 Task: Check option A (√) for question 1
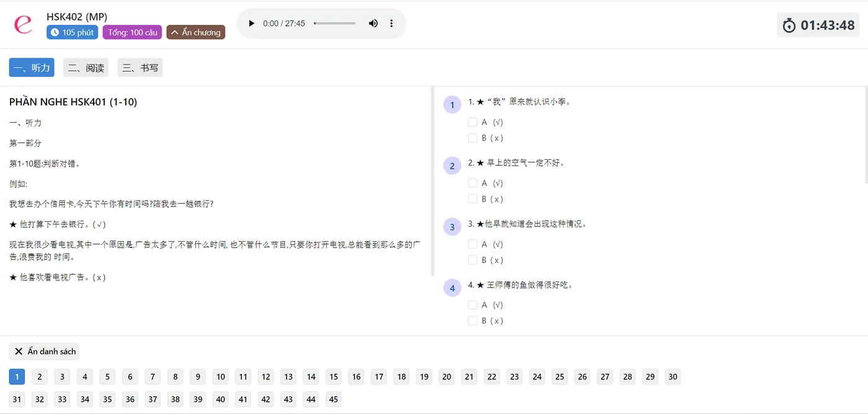(472, 122)
